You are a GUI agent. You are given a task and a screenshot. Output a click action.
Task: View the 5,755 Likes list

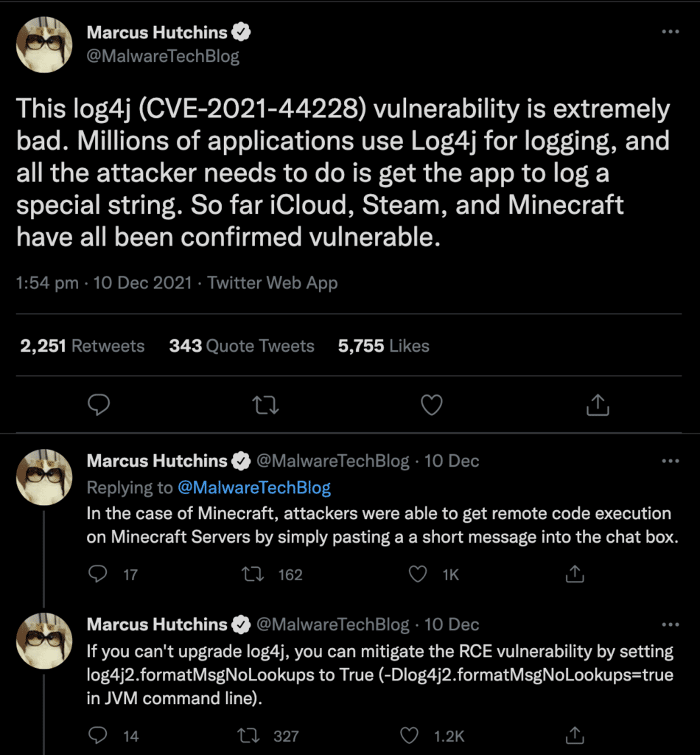pos(383,346)
